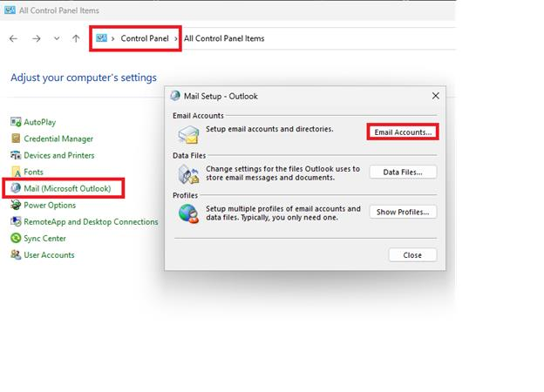Click the window title bar Control Panel icon

pos(10,10)
